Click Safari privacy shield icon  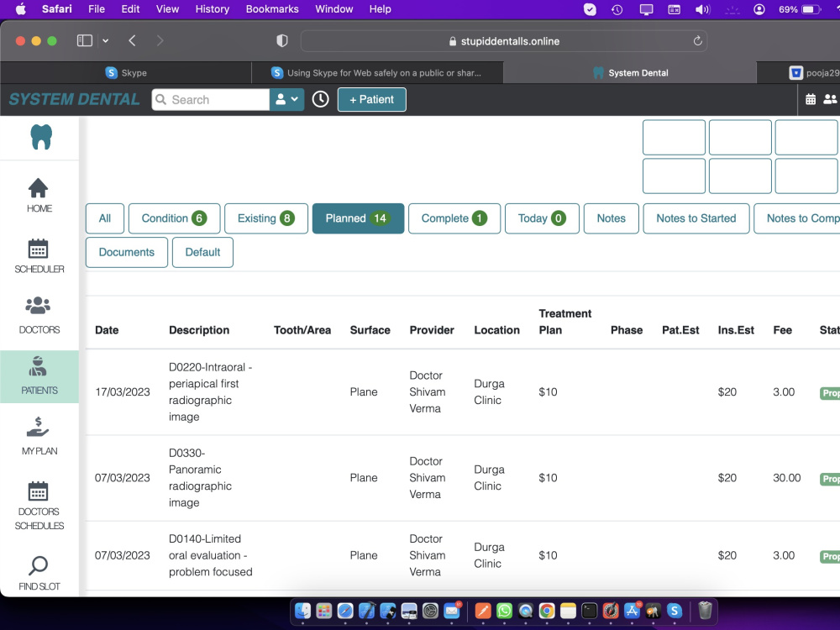pyautogui.click(x=281, y=40)
